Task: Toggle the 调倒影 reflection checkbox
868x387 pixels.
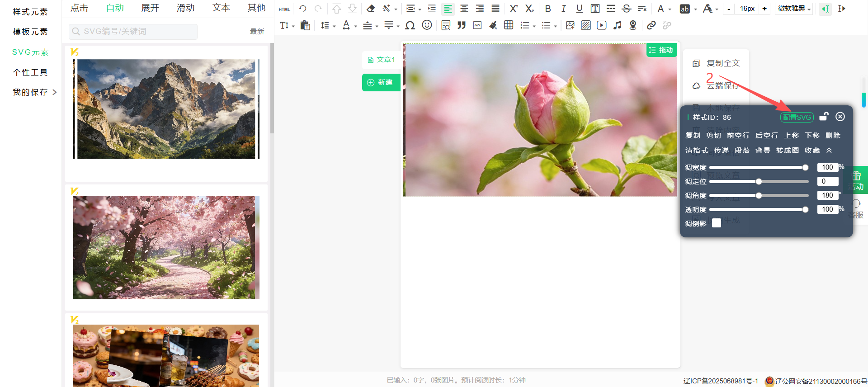Action: click(716, 223)
